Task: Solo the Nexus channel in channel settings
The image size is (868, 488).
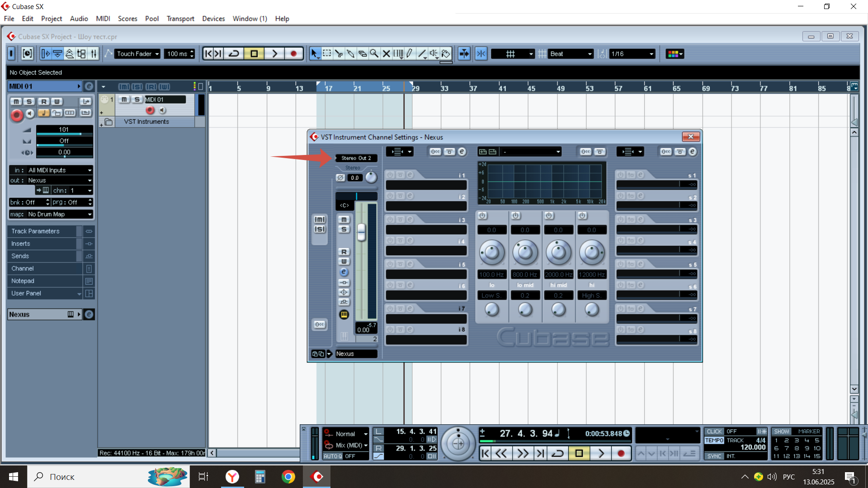Action: click(x=344, y=230)
